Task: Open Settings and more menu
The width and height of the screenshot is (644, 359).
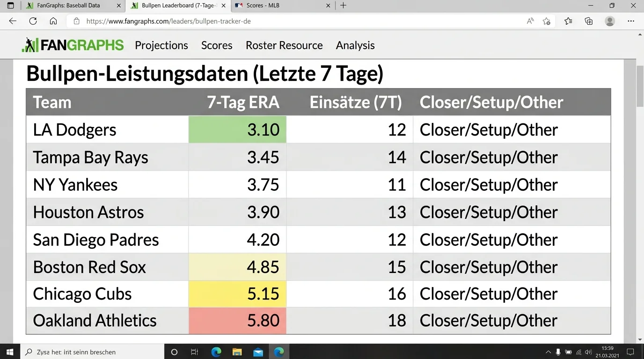Action: tap(631, 21)
